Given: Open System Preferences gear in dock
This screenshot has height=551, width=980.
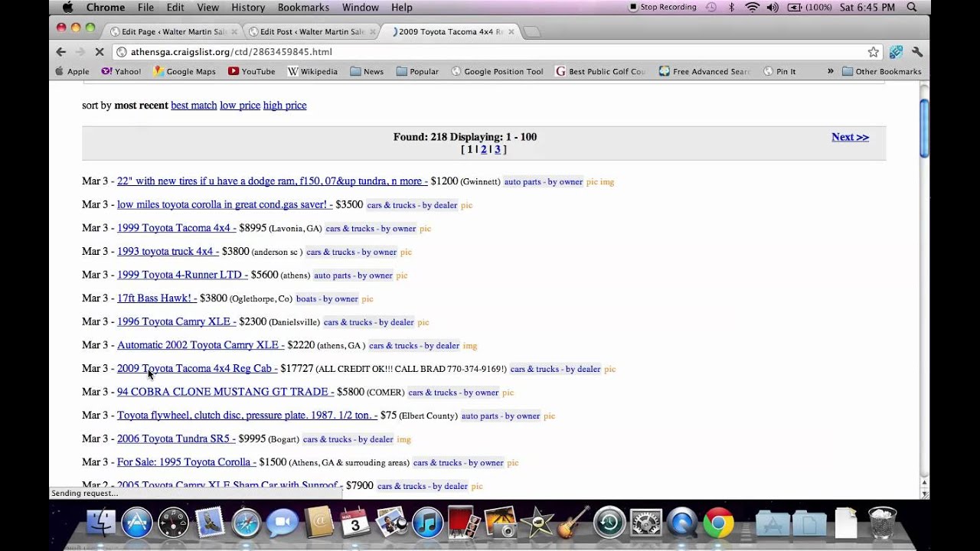Looking at the screenshot, I should point(645,523).
